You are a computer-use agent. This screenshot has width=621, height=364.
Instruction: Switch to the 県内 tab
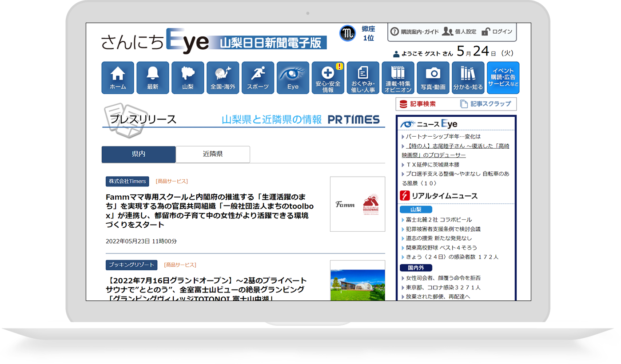(x=139, y=154)
